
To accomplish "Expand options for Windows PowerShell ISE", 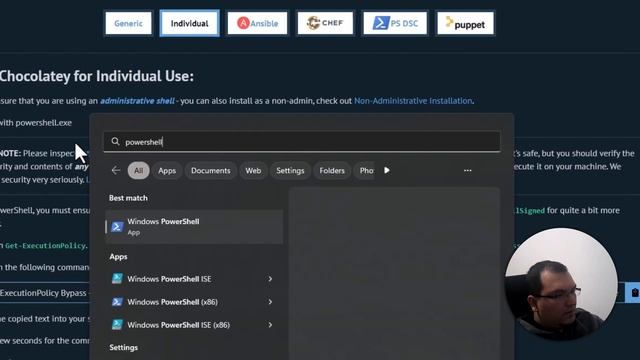I will pos(270,279).
